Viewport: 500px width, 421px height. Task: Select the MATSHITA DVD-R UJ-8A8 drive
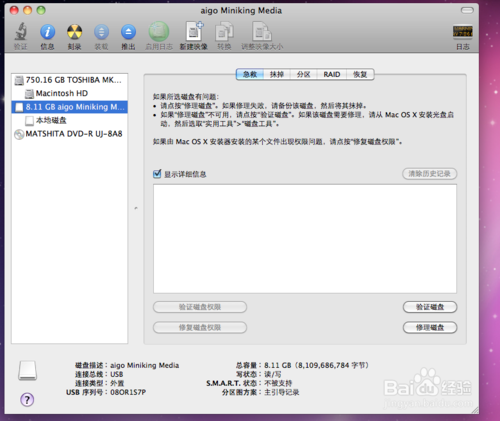69,134
